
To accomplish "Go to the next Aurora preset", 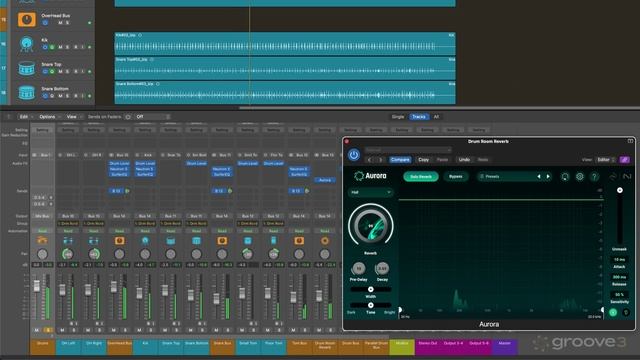I will pyautogui.click(x=548, y=177).
